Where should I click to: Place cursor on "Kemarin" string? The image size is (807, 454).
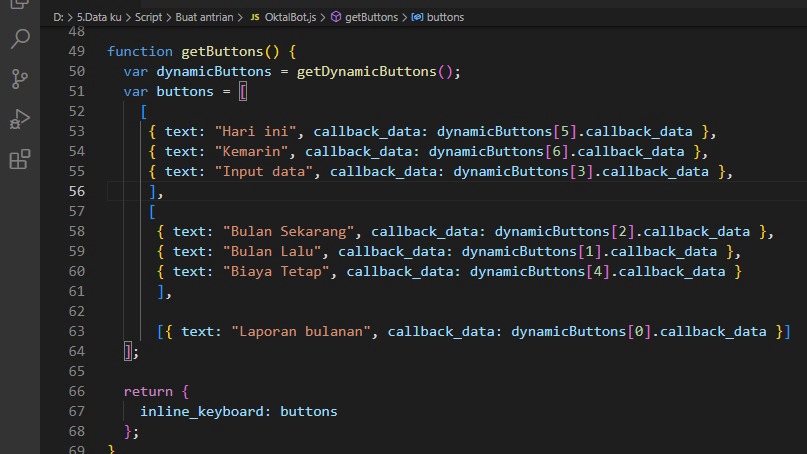251,151
